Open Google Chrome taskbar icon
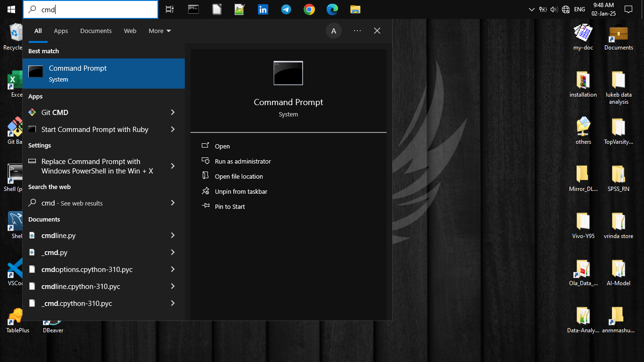This screenshot has height=362, width=644. [309, 9]
